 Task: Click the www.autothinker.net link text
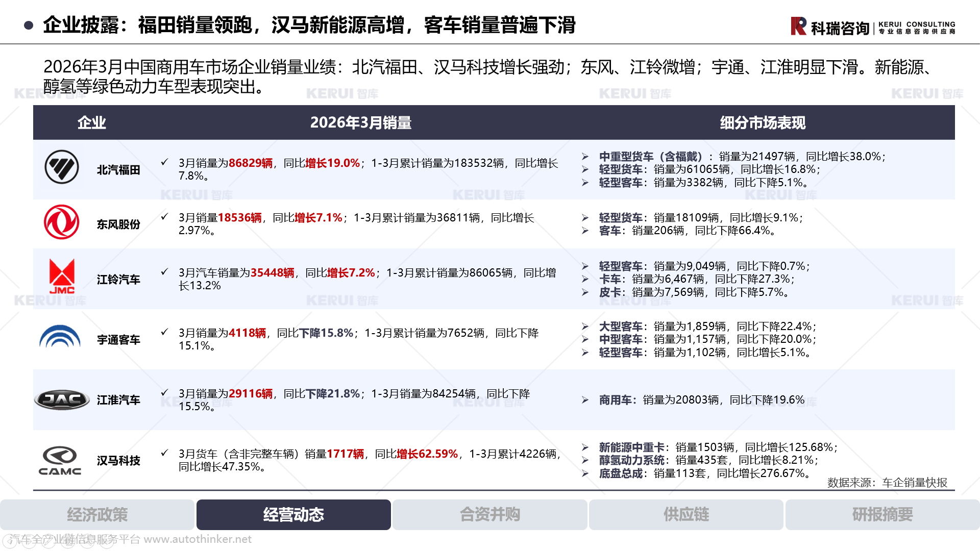coord(198,539)
